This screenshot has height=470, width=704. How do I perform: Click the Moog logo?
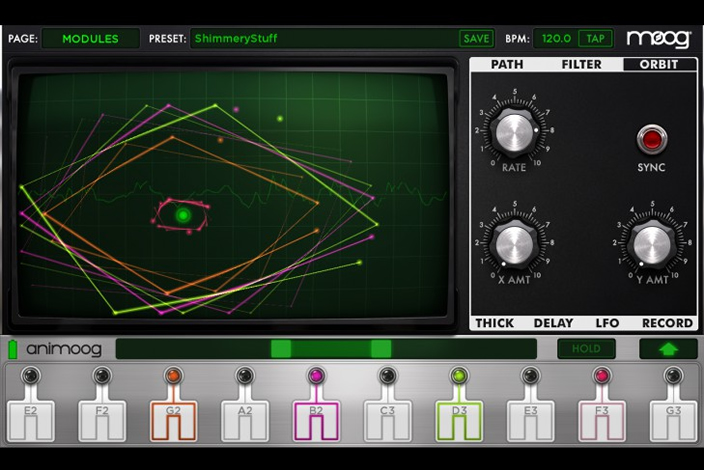659,39
